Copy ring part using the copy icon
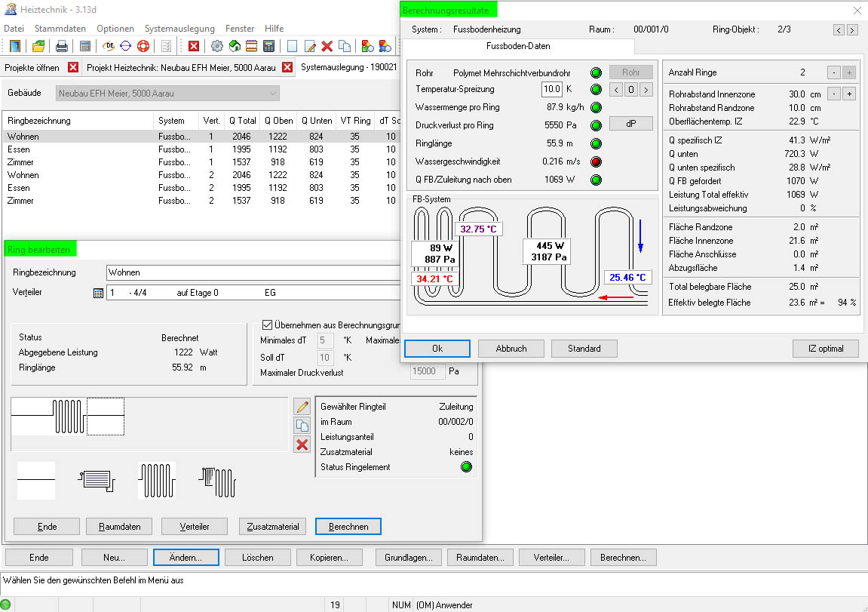The image size is (868, 612). pyautogui.click(x=302, y=426)
